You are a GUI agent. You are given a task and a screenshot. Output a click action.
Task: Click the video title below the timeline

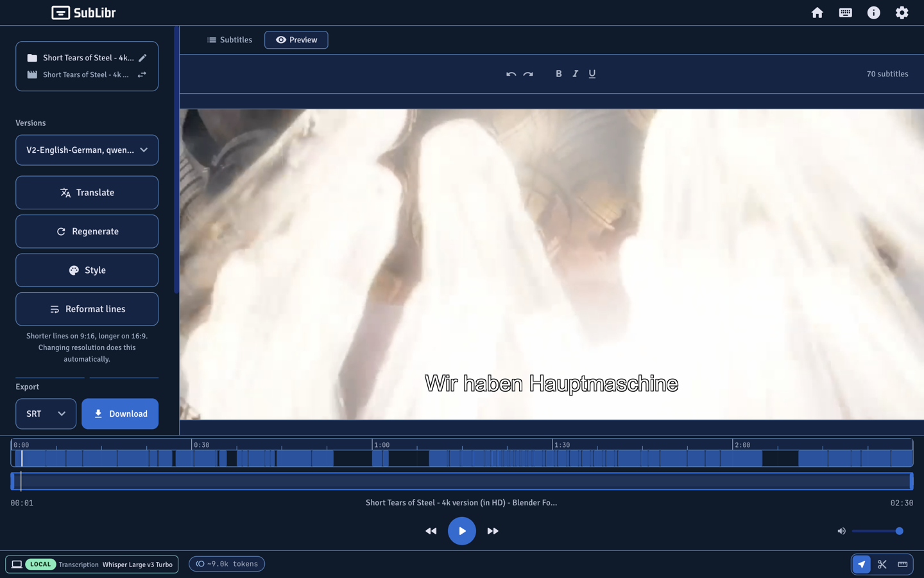[x=461, y=503]
